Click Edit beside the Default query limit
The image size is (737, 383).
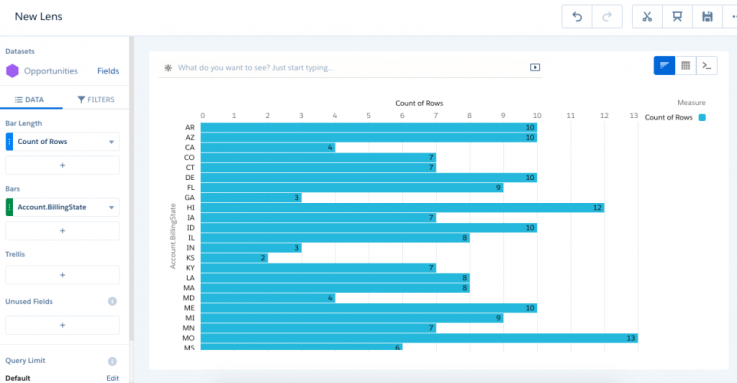point(112,378)
